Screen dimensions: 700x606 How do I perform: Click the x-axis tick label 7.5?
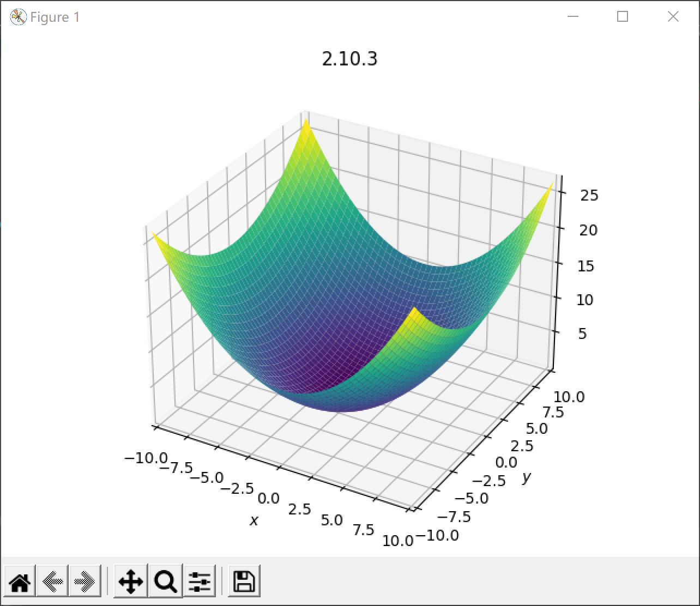coord(364,530)
